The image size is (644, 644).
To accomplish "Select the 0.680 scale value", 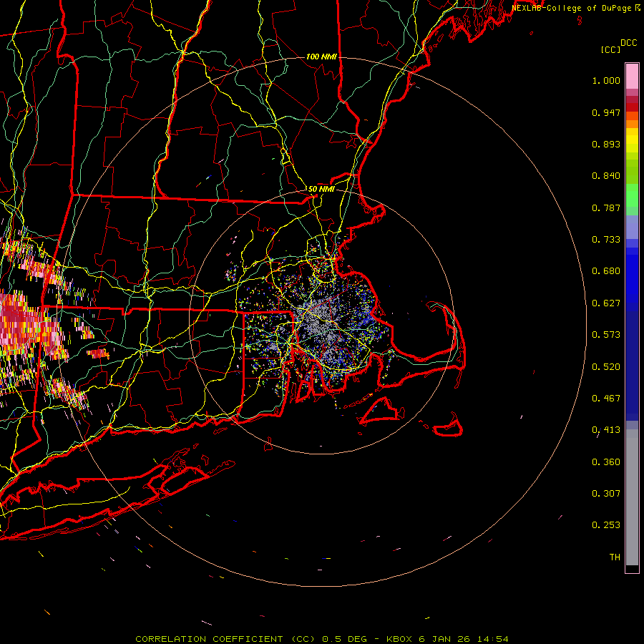I will pos(606,271).
